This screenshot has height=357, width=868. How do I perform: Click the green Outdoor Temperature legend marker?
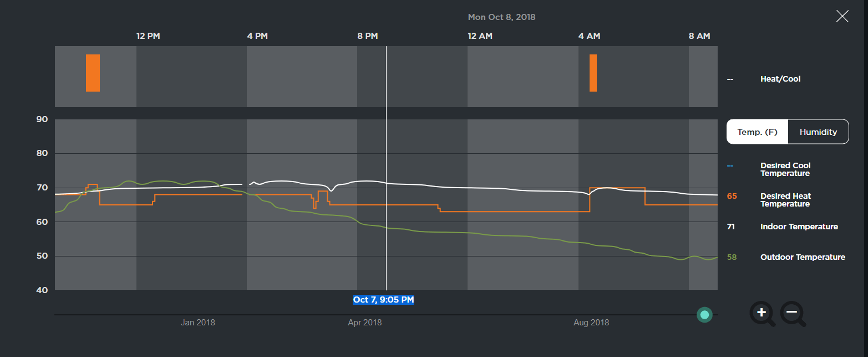point(731,257)
